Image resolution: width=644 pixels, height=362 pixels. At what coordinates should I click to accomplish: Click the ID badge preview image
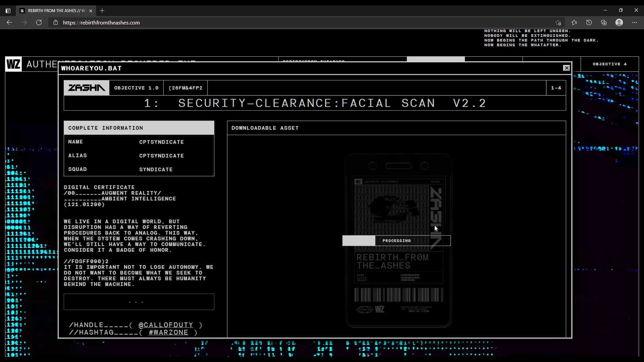(398, 241)
